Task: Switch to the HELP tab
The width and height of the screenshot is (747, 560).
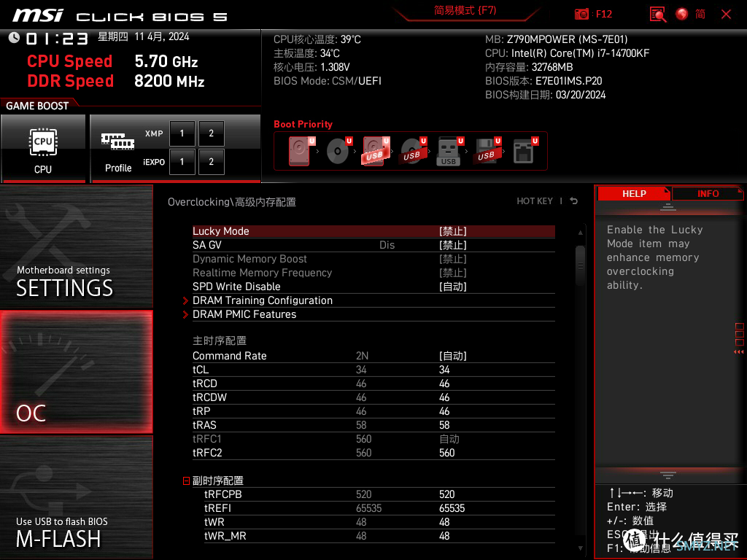Action: point(634,194)
